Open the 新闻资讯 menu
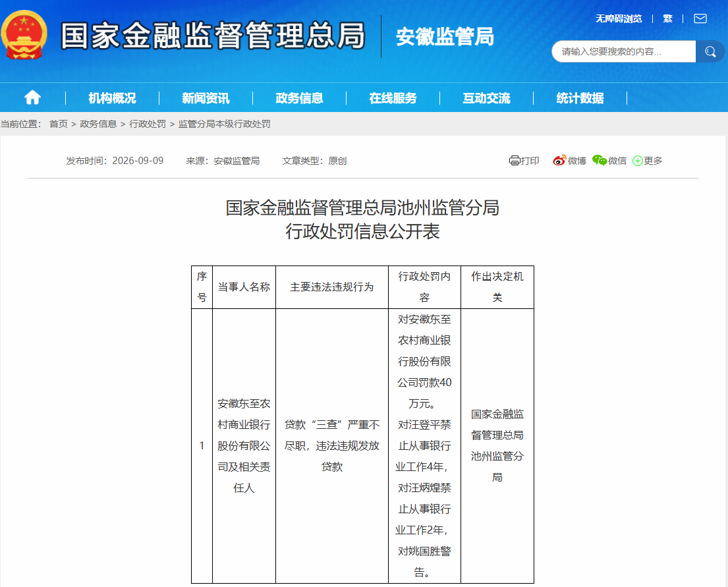This screenshot has width=728, height=587. coord(206,98)
